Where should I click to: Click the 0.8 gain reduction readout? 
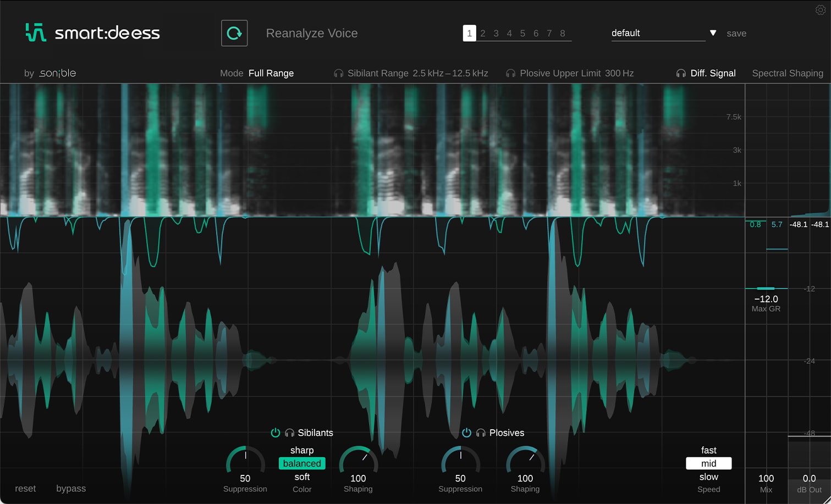point(756,224)
